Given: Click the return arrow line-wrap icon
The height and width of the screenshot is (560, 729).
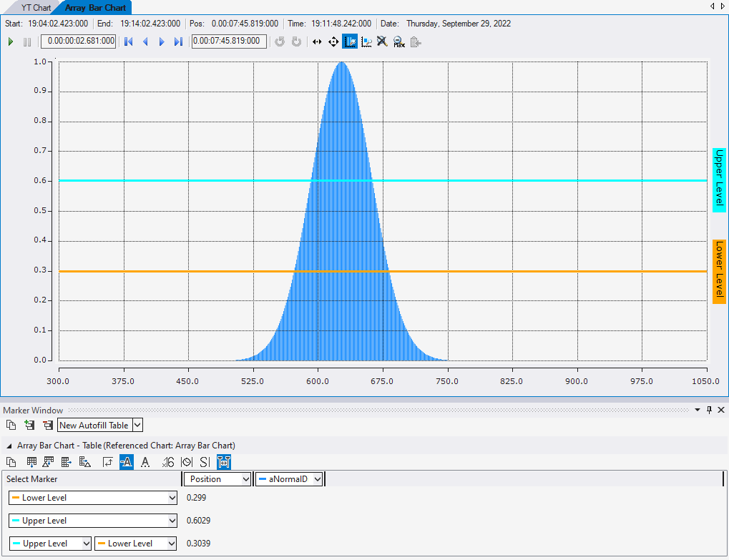Looking at the screenshot, I should pyautogui.click(x=107, y=462).
